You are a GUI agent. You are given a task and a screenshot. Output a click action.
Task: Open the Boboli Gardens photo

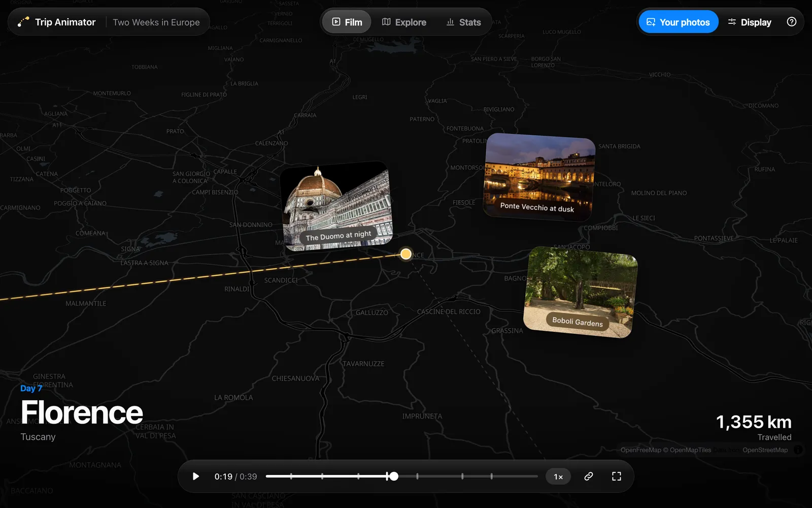(581, 292)
